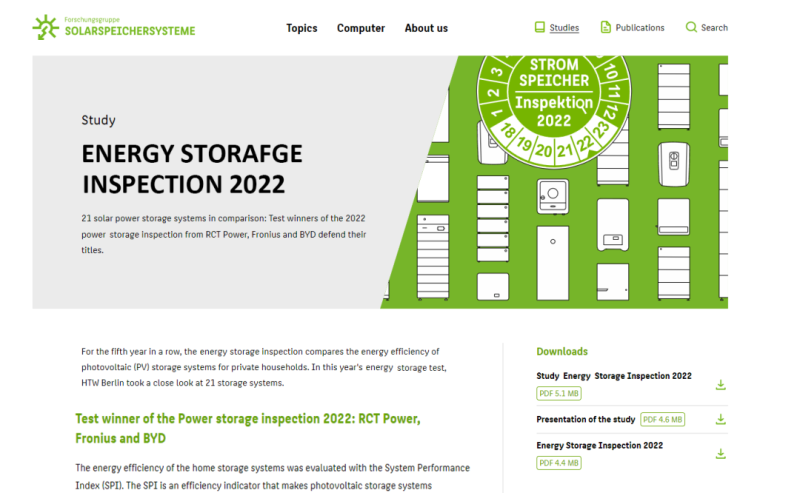Open the Computer menu item
This screenshot has width=800, height=493.
coord(360,28)
